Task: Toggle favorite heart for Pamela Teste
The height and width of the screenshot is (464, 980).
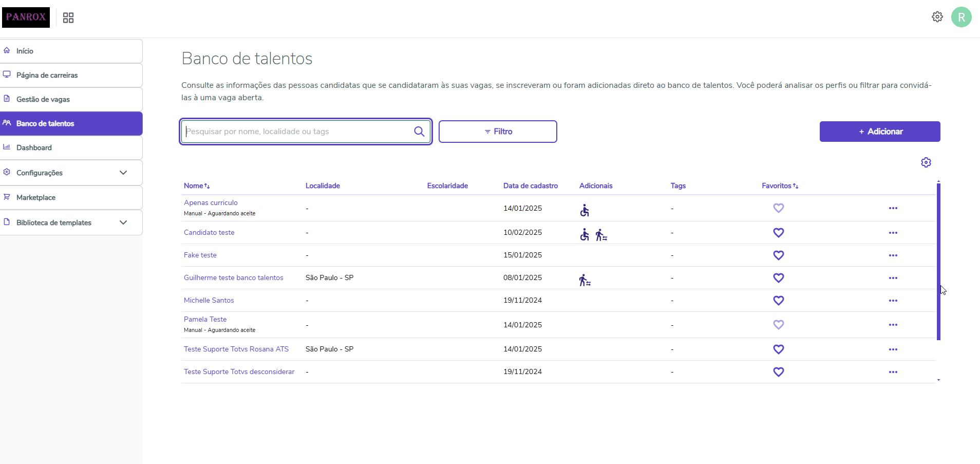Action: coord(779,325)
